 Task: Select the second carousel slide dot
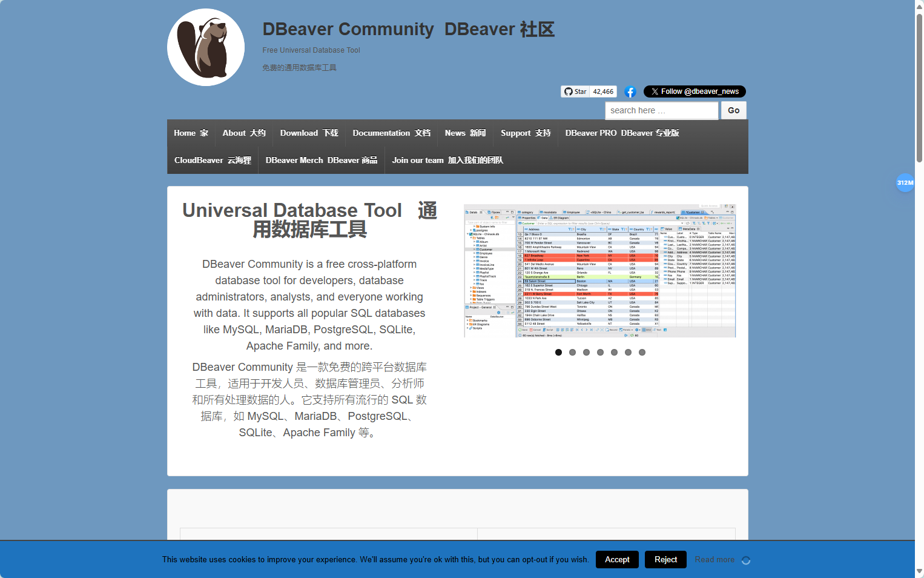[572, 352]
